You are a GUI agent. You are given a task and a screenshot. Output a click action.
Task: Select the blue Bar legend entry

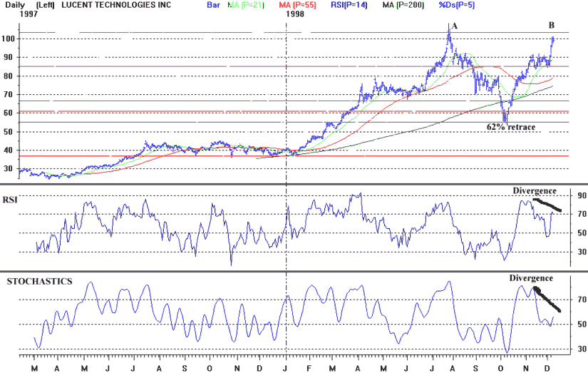pos(213,5)
